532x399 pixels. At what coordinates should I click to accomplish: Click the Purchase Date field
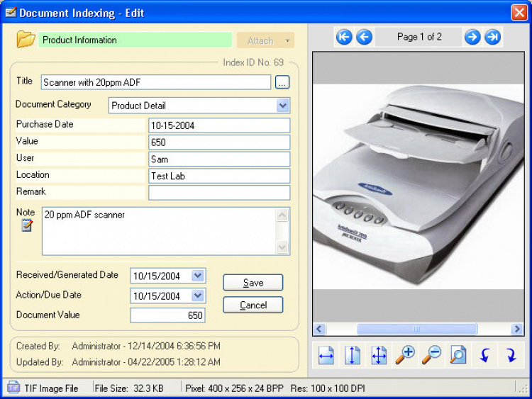point(219,125)
